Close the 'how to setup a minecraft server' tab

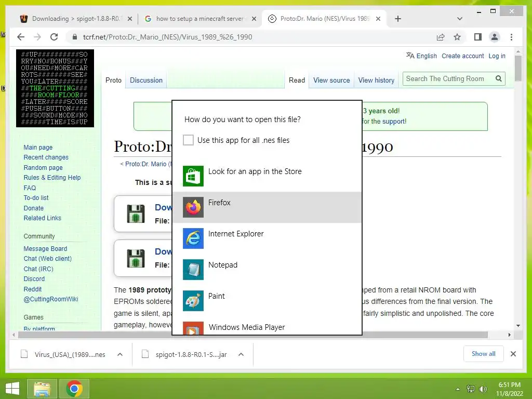(254, 19)
